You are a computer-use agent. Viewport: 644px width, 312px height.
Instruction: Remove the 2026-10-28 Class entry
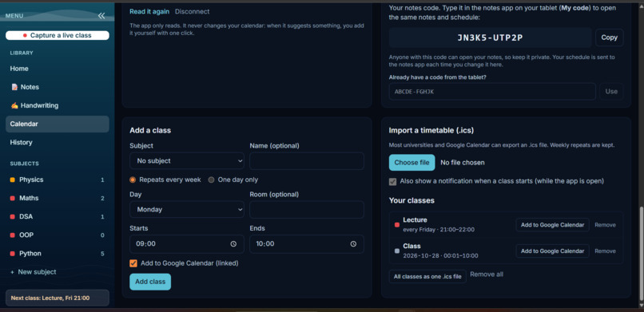pos(605,251)
